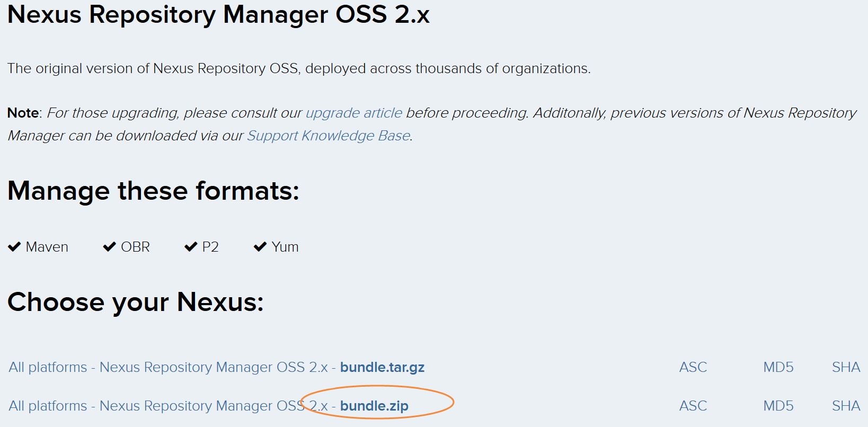Click the checkmark icon beside OBR

pyautogui.click(x=110, y=247)
